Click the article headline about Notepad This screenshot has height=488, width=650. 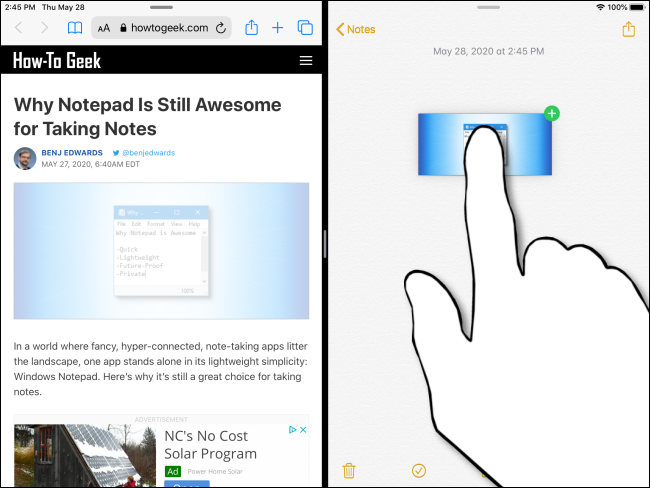(148, 117)
